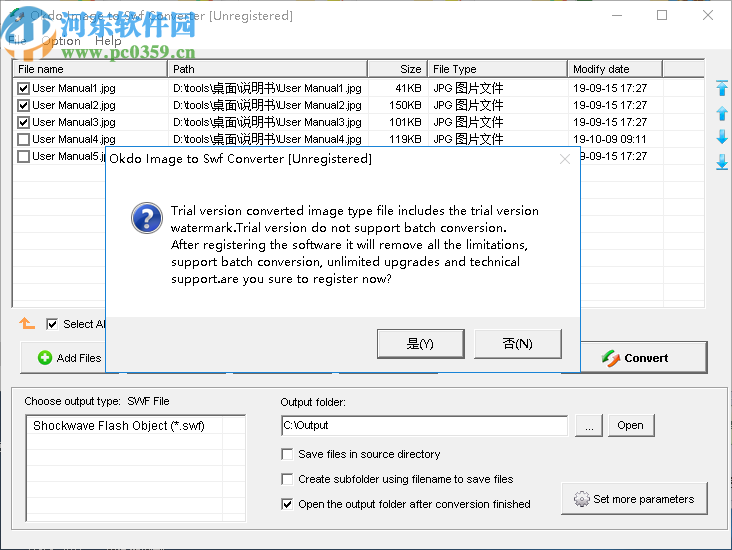This screenshot has width=732, height=550.
Task: Select the path cell of User Manual1.jpg
Action: [267, 88]
